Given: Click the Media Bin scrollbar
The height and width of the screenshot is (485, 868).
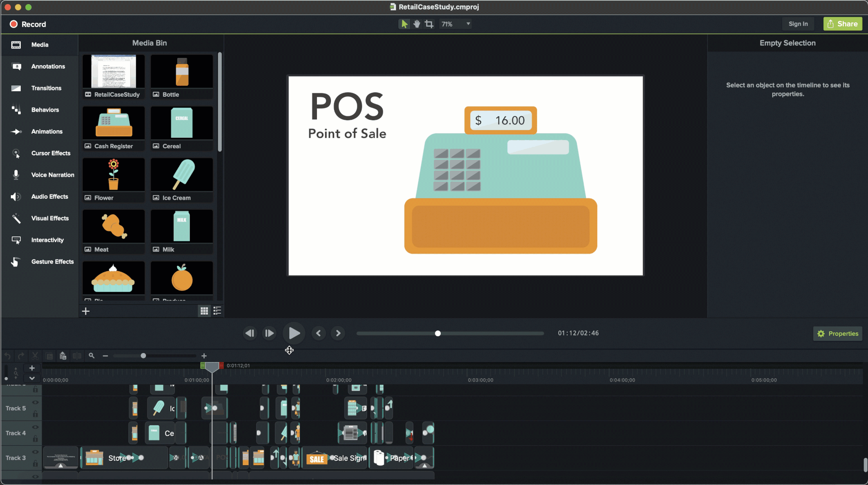Looking at the screenshot, I should coord(220,102).
